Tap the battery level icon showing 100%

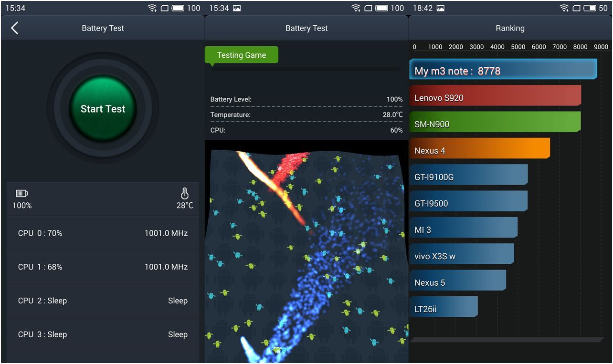(22, 193)
